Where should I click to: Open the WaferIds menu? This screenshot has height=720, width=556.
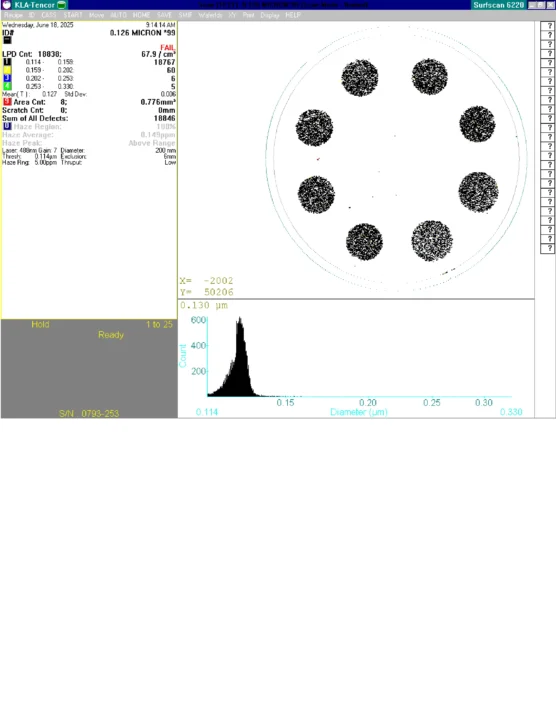click(x=210, y=15)
